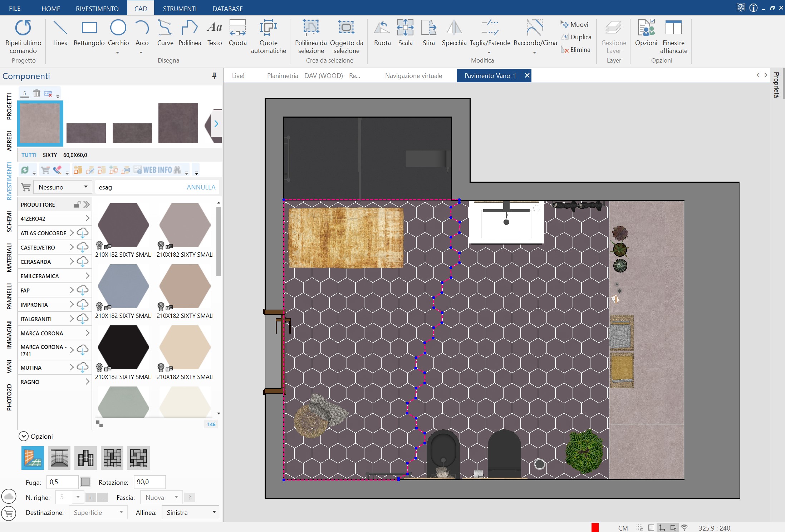Image resolution: width=785 pixels, height=532 pixels.
Task: Create Polilinea da selezione
Action: (x=311, y=37)
